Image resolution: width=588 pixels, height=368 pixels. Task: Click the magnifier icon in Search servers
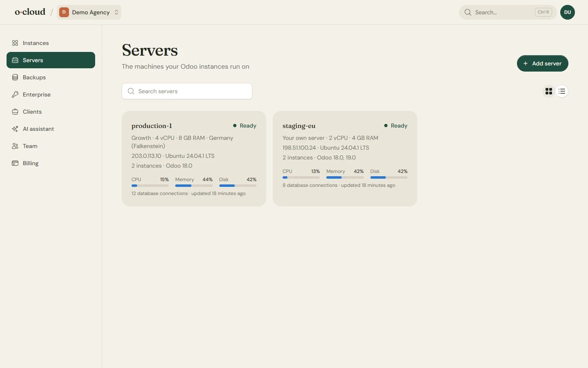pos(131,91)
